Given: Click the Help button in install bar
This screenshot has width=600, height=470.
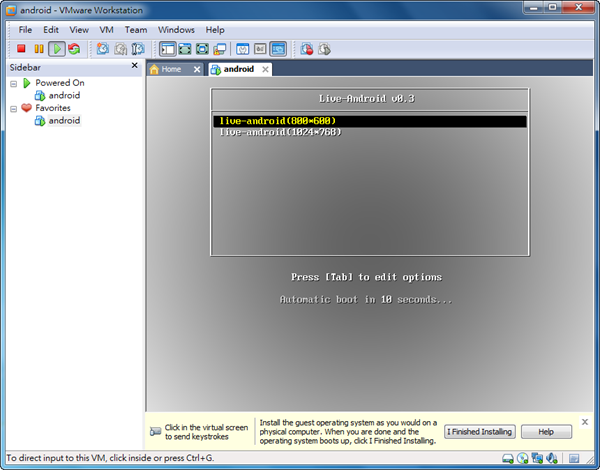Looking at the screenshot, I should pos(546,432).
